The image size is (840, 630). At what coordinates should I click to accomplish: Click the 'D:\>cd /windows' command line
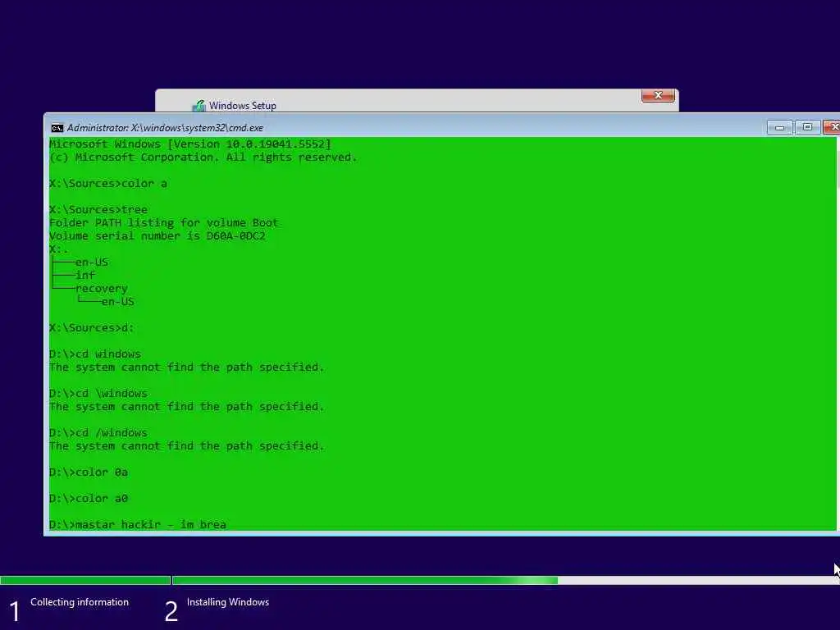tap(98, 432)
